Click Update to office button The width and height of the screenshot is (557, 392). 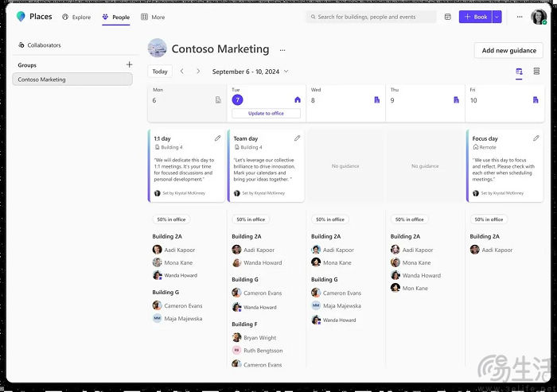coord(266,113)
